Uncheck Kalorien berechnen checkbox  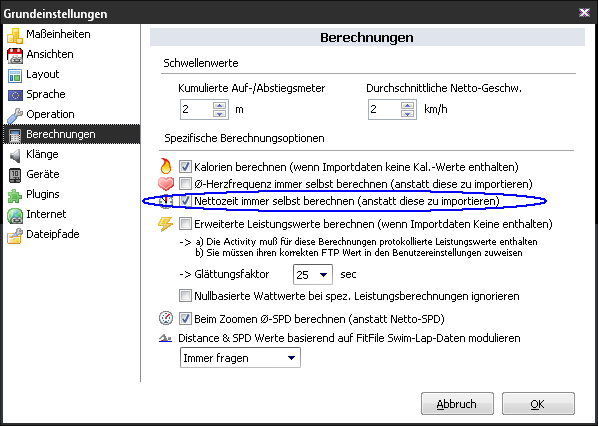185,167
